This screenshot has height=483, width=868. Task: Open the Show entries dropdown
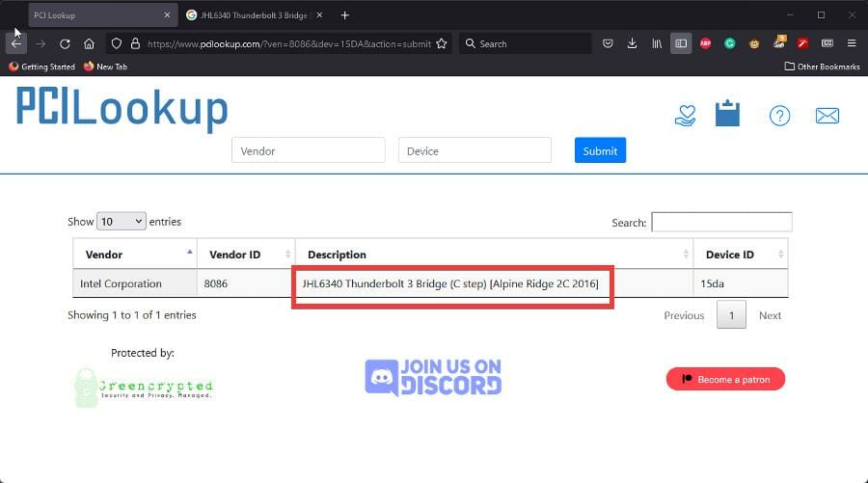pyautogui.click(x=122, y=222)
